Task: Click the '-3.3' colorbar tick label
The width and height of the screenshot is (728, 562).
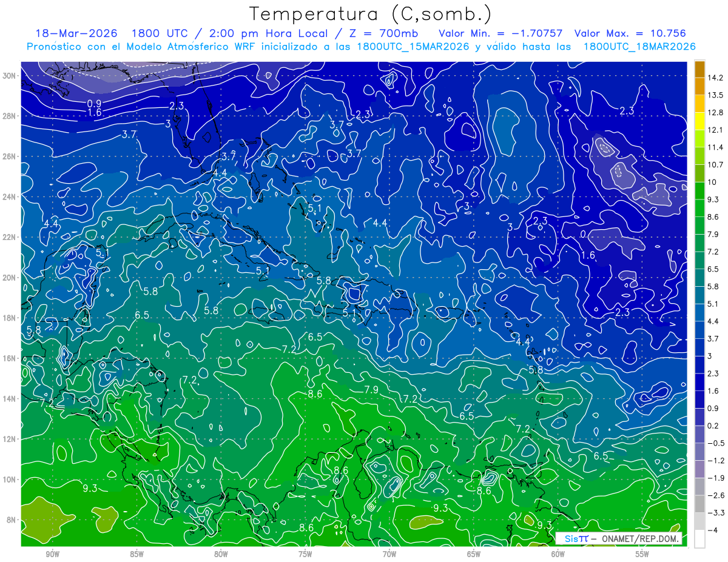Action: point(715,513)
